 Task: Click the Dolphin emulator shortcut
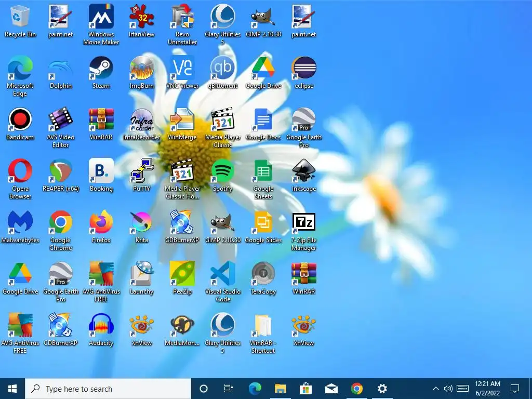[61, 73]
